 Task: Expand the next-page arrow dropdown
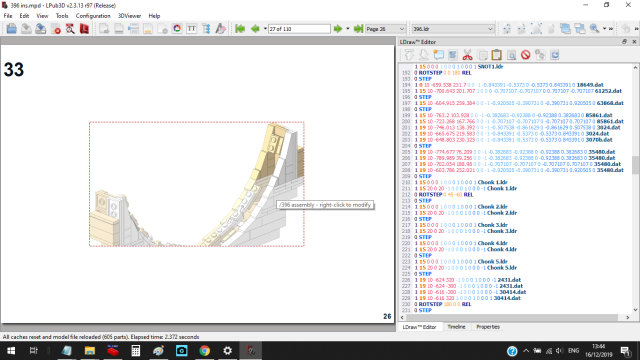[x=348, y=29]
